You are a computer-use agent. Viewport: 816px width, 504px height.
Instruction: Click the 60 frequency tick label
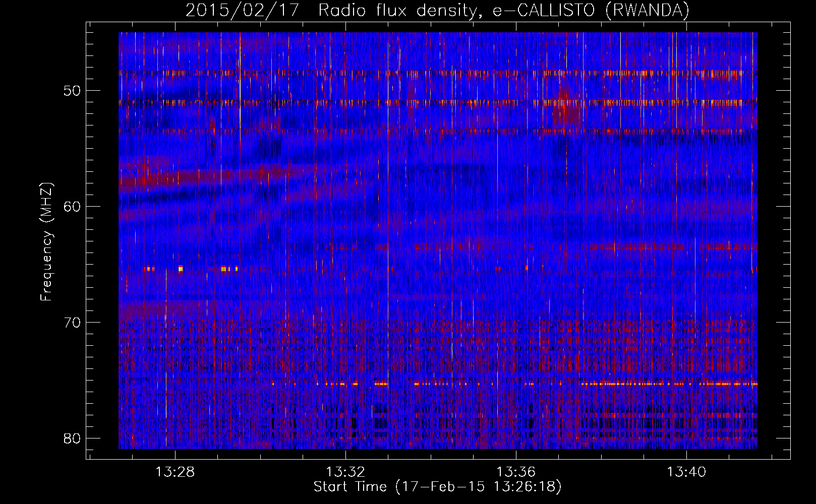pyautogui.click(x=73, y=207)
